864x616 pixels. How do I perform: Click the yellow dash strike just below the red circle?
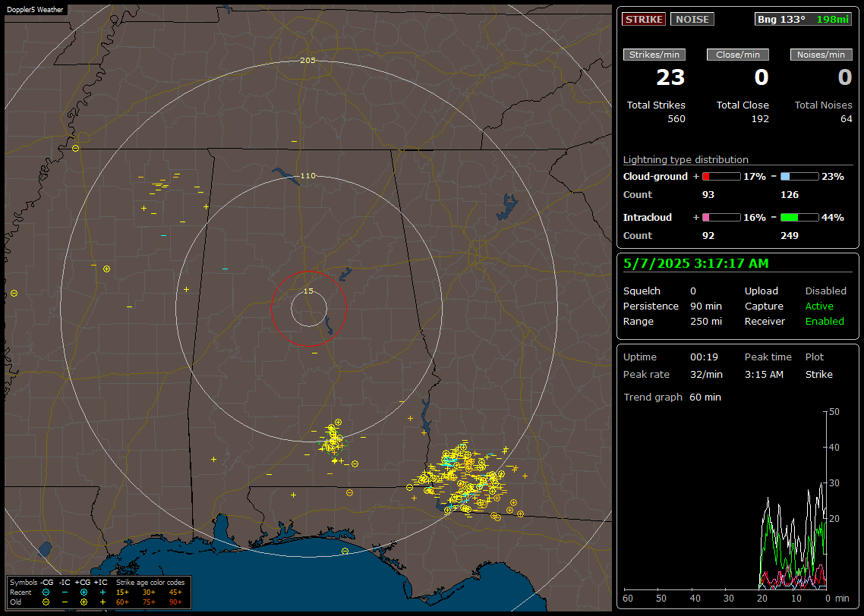click(x=314, y=353)
